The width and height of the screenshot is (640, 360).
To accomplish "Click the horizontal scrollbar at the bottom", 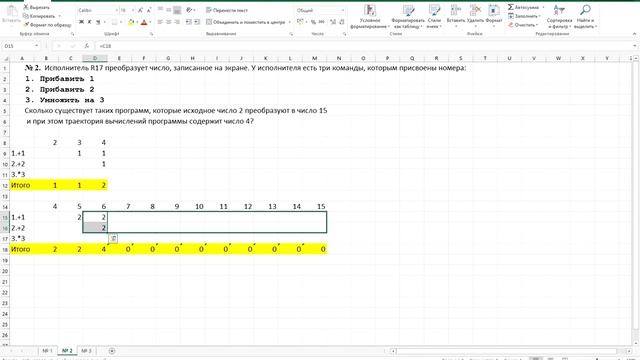I will click(506, 351).
